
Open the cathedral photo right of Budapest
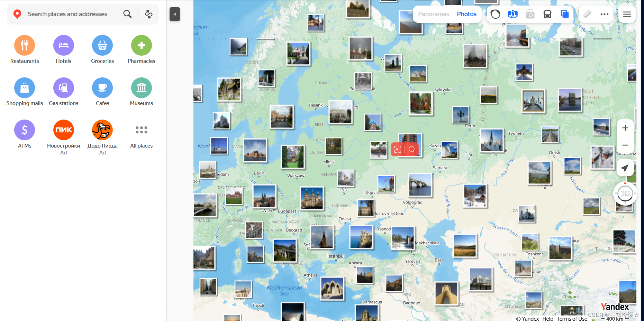point(312,198)
